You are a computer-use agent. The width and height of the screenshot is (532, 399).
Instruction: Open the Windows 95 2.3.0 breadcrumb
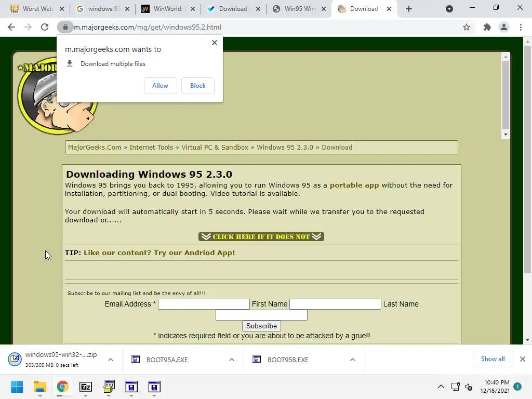point(285,147)
